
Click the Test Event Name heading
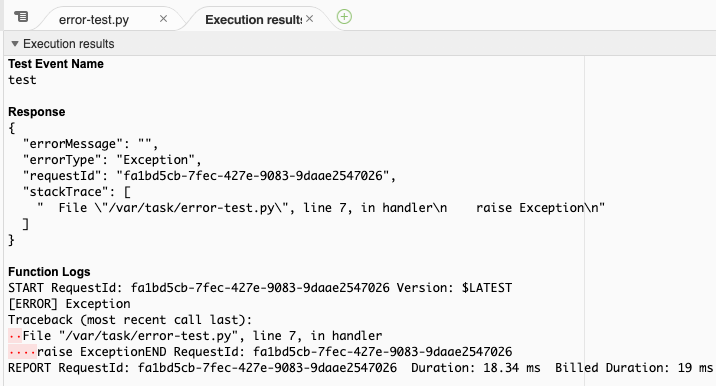56,63
